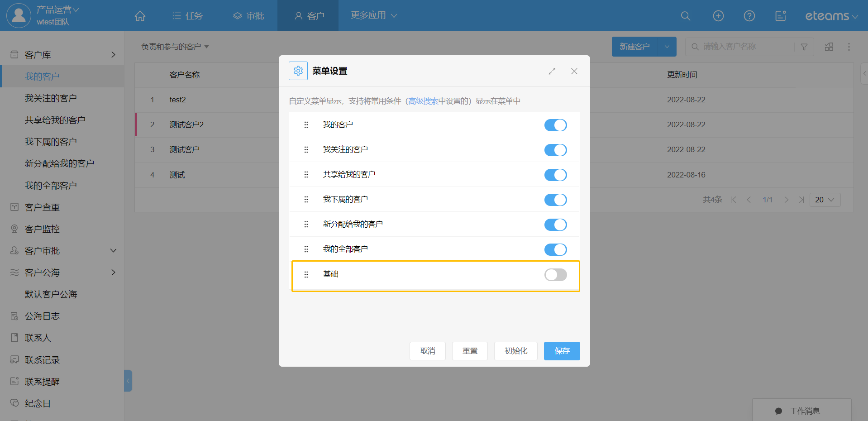The height and width of the screenshot is (421, 868).
Task: Click the customer name search field
Action: click(x=747, y=47)
